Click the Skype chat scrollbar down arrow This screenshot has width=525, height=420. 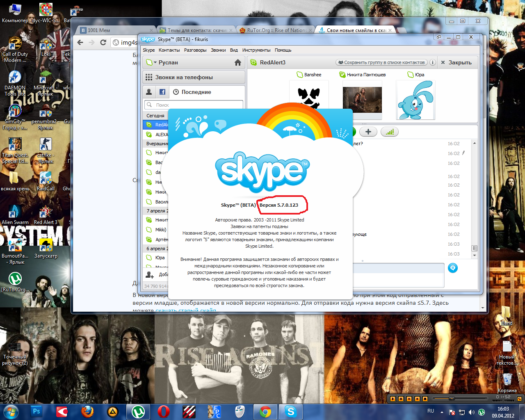[x=475, y=255]
